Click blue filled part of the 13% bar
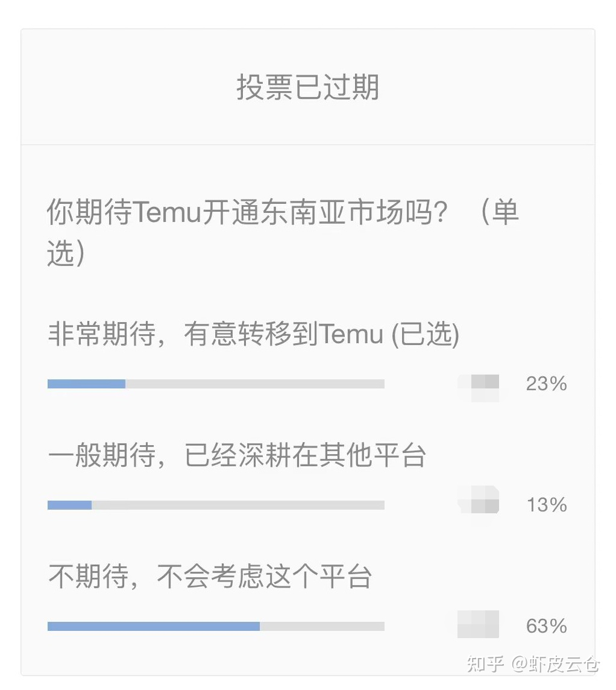 point(69,505)
